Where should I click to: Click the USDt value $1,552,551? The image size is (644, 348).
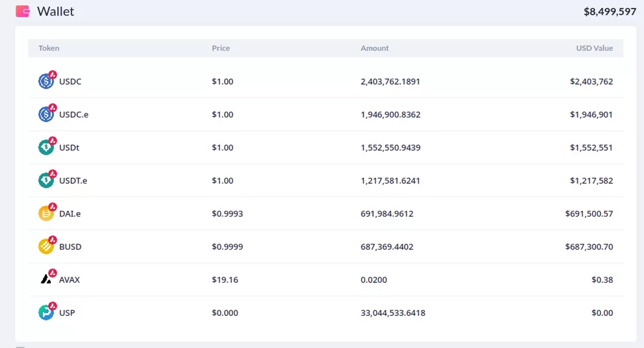[591, 148]
